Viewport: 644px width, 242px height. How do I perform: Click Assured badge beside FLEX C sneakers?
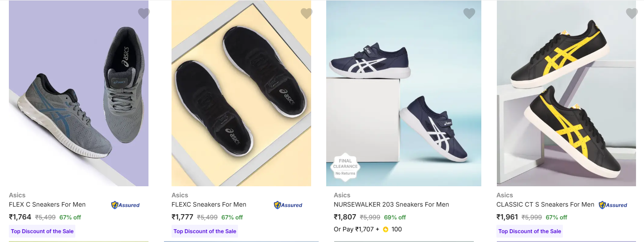pos(125,205)
